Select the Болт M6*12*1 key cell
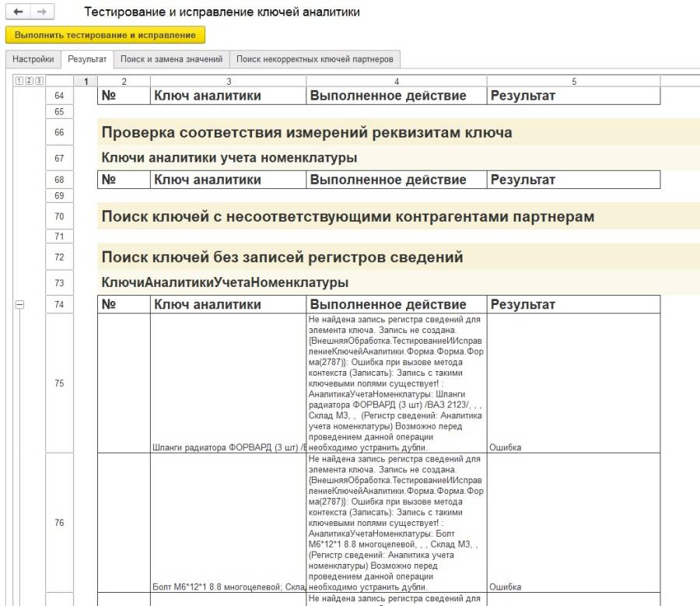The image size is (700, 606). coord(228,587)
